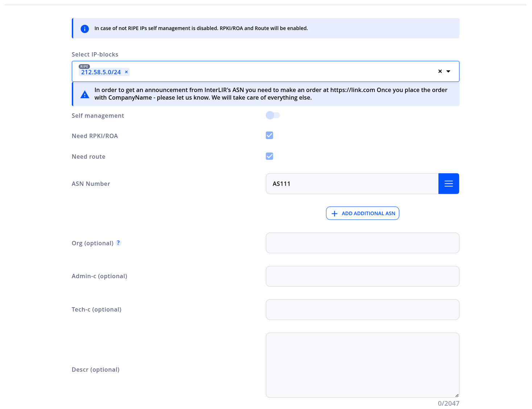Click the plus icon on Add Additional ASN

(334, 214)
